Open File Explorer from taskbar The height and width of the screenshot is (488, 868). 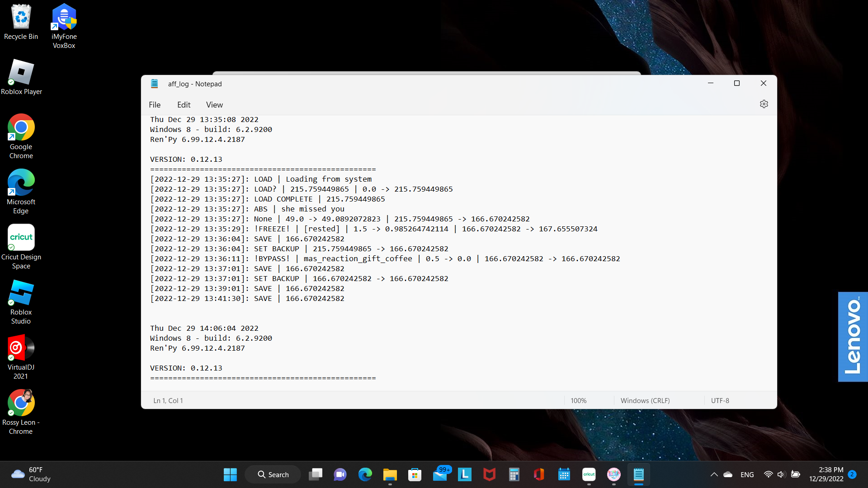pyautogui.click(x=390, y=474)
